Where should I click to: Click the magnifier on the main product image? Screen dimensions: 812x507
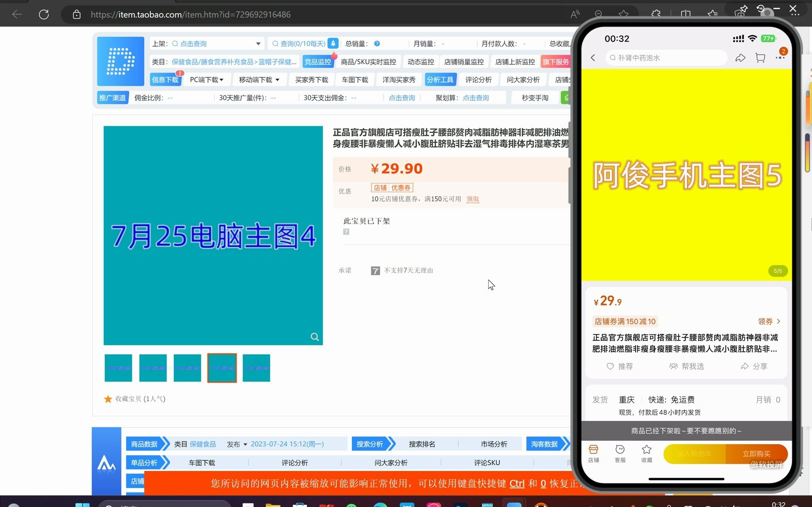pyautogui.click(x=315, y=337)
